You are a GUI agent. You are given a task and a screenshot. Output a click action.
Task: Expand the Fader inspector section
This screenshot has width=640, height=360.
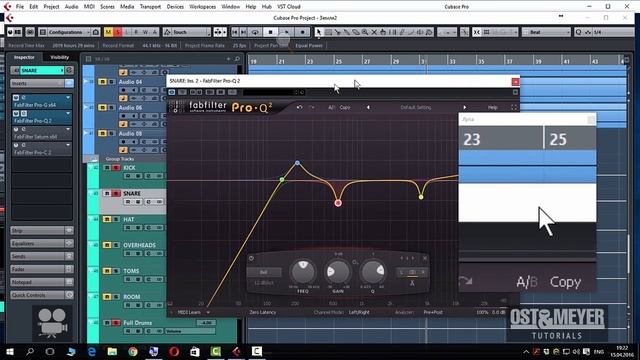click(x=42, y=269)
